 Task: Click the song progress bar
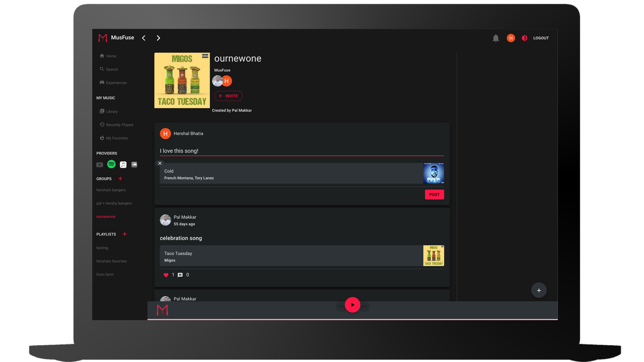coord(352,319)
